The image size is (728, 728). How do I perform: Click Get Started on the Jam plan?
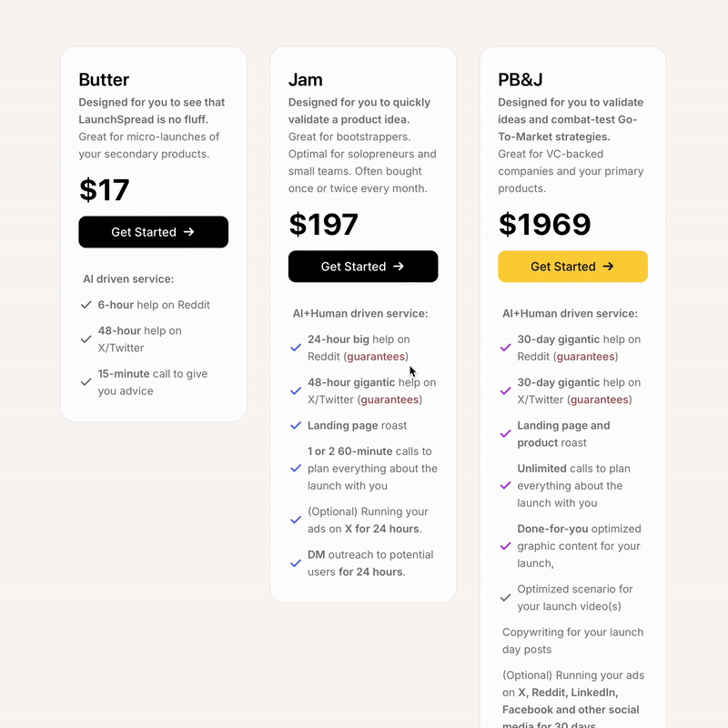tap(362, 267)
